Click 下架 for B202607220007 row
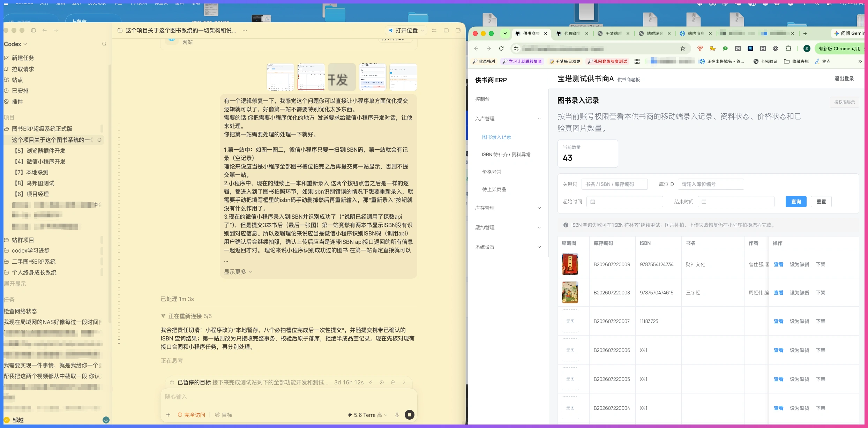Screen dimensions: 868x428 (821, 321)
